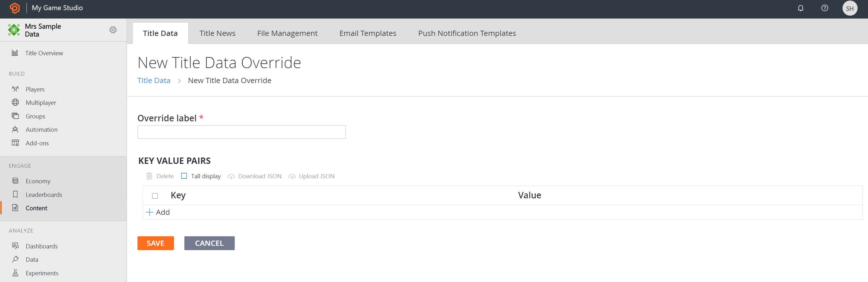Open studio settings gear for Mrs Sample Data
This screenshot has height=282, width=868.
coord(113,30)
